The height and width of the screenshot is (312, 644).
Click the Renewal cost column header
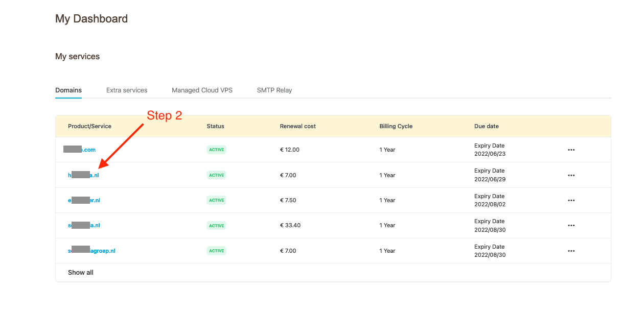pyautogui.click(x=297, y=126)
